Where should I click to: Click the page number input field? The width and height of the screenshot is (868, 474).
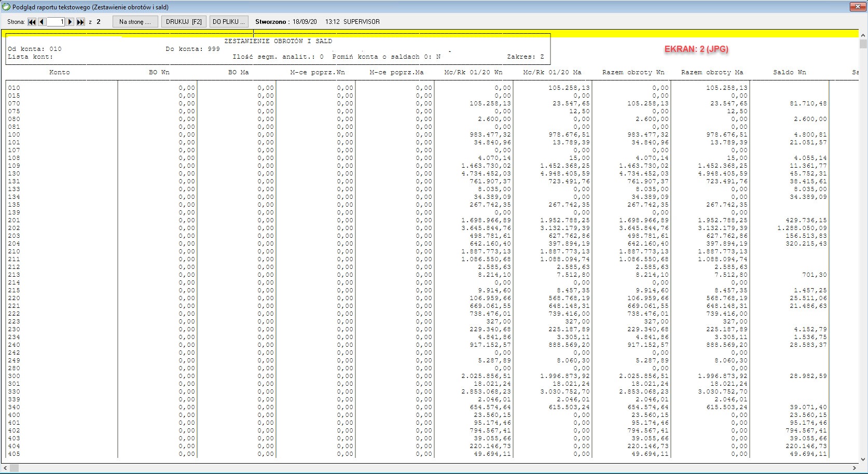(x=56, y=22)
